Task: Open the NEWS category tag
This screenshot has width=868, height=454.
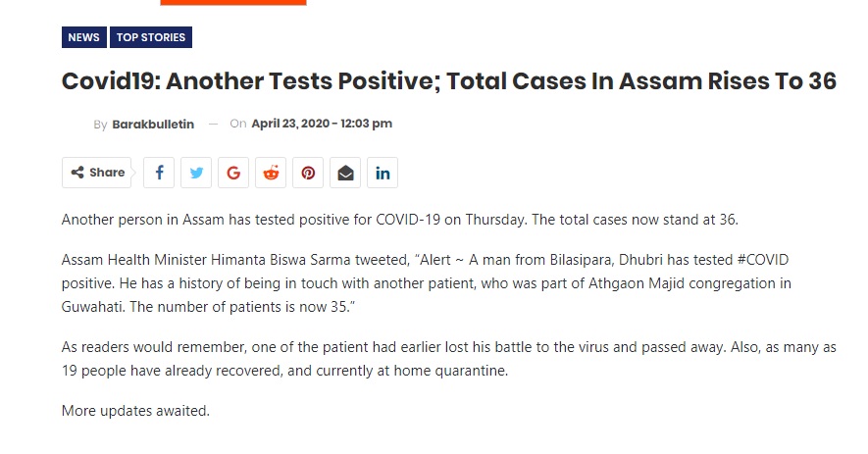Action: click(x=84, y=37)
